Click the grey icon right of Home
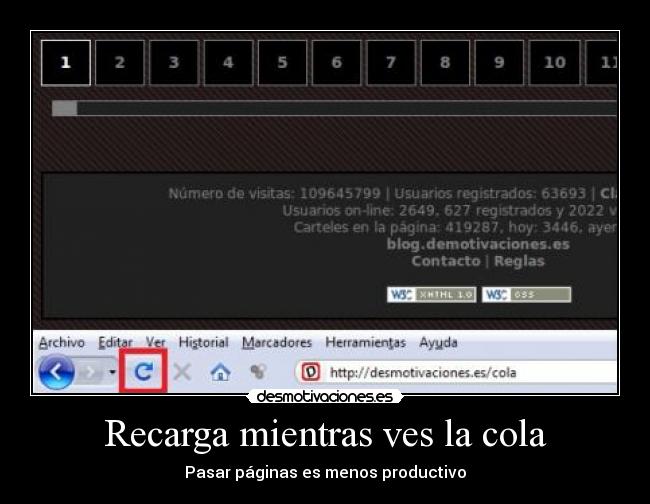Viewport: 650px width, 504px height. coord(258,371)
